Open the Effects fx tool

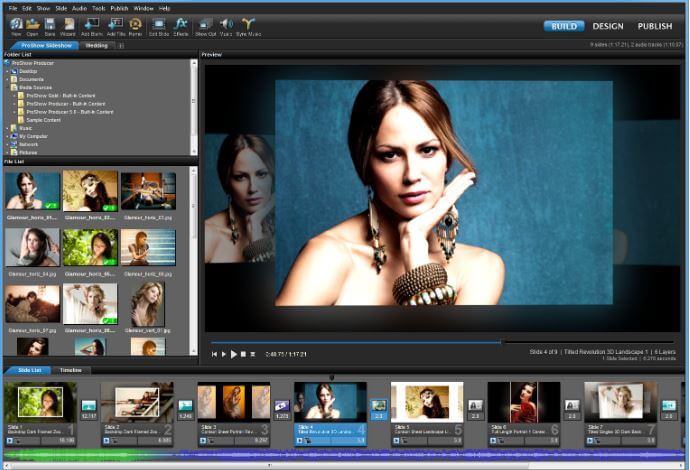[180, 24]
